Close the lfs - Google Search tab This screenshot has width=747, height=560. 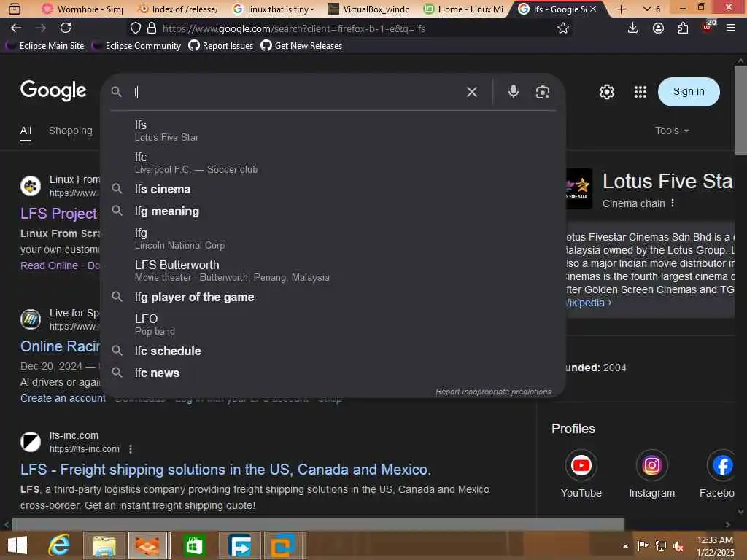click(x=593, y=9)
